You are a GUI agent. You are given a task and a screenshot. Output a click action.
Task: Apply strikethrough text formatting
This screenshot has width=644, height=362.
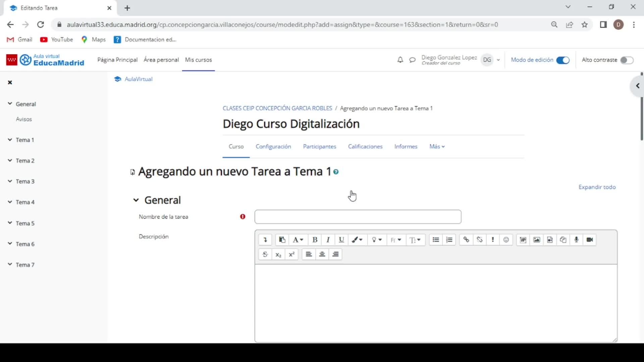265,254
